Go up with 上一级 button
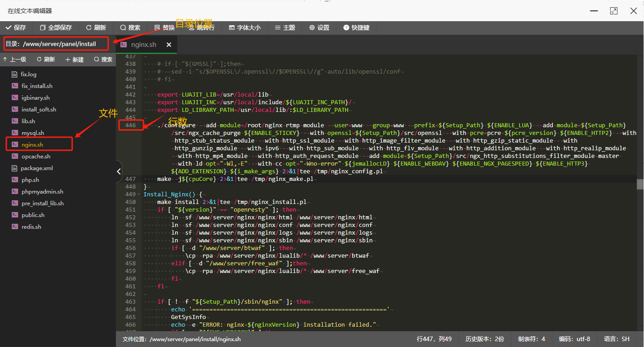644x347 pixels. pyautogui.click(x=14, y=60)
